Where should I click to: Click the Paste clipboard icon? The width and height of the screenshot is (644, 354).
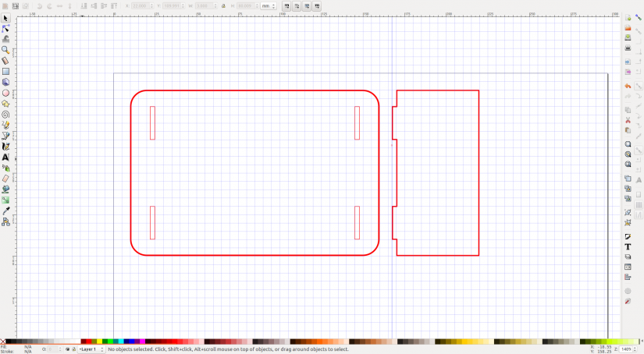click(x=628, y=130)
